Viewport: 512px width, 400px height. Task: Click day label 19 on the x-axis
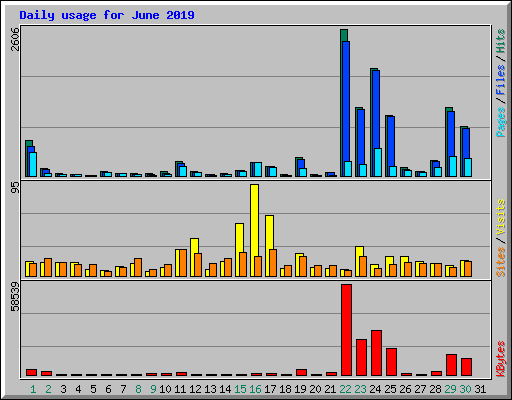coord(300,389)
